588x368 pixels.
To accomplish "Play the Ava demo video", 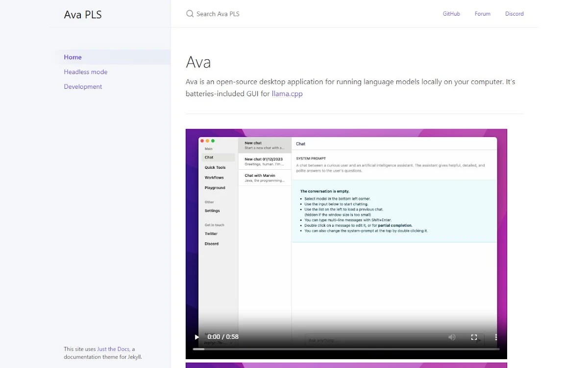I will click(x=196, y=337).
